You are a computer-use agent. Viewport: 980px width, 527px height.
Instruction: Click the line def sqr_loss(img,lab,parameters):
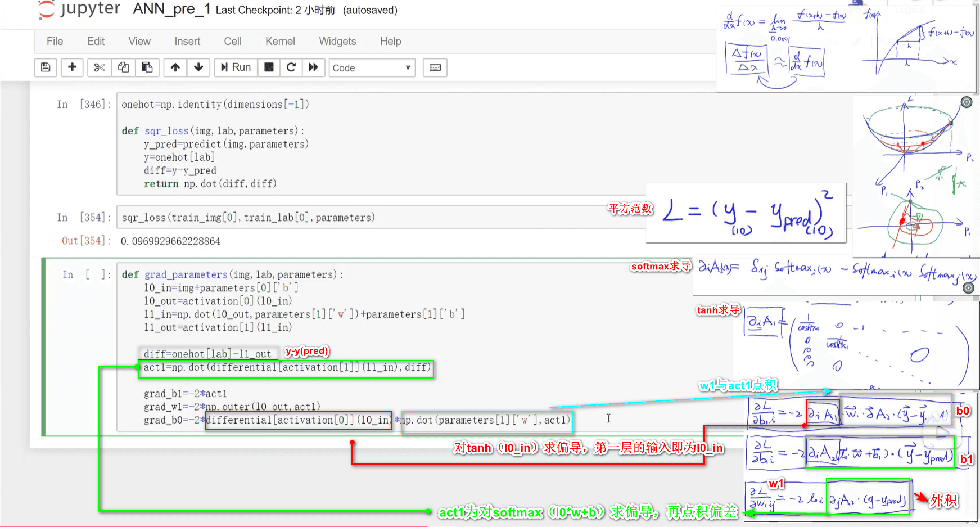[213, 131]
